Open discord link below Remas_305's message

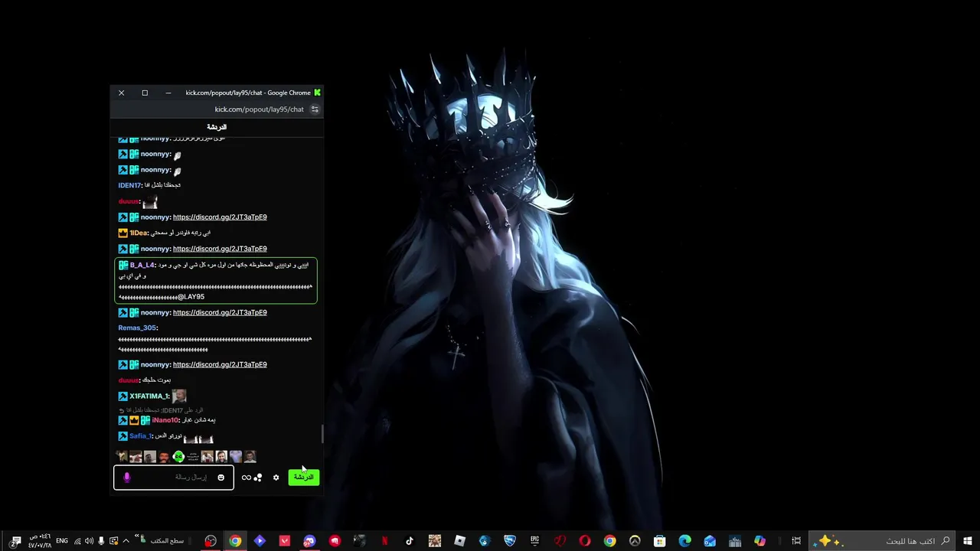tap(220, 364)
